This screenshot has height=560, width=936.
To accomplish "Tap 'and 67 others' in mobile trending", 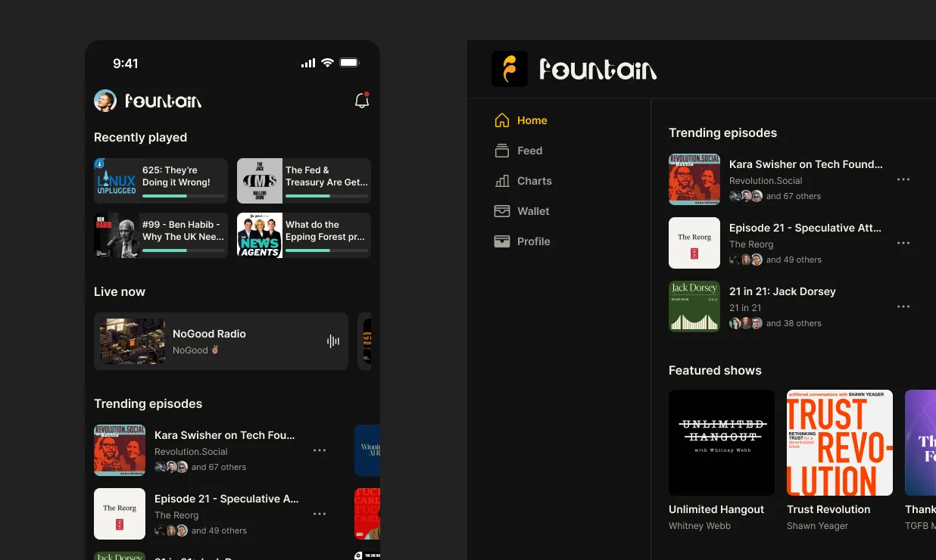I will click(219, 467).
